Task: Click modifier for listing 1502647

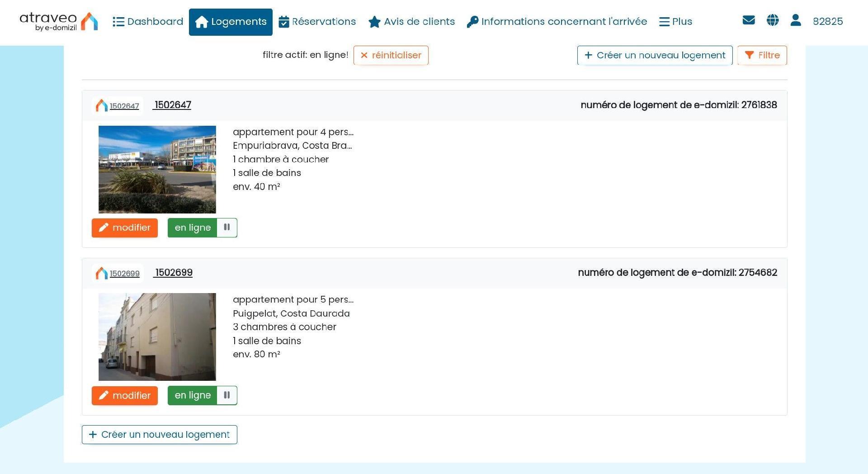Action: click(x=125, y=228)
